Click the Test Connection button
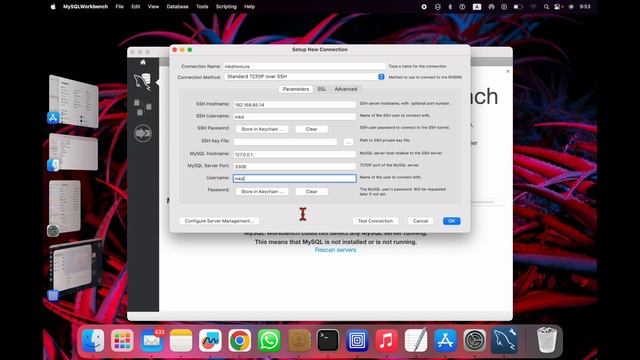 375,221
